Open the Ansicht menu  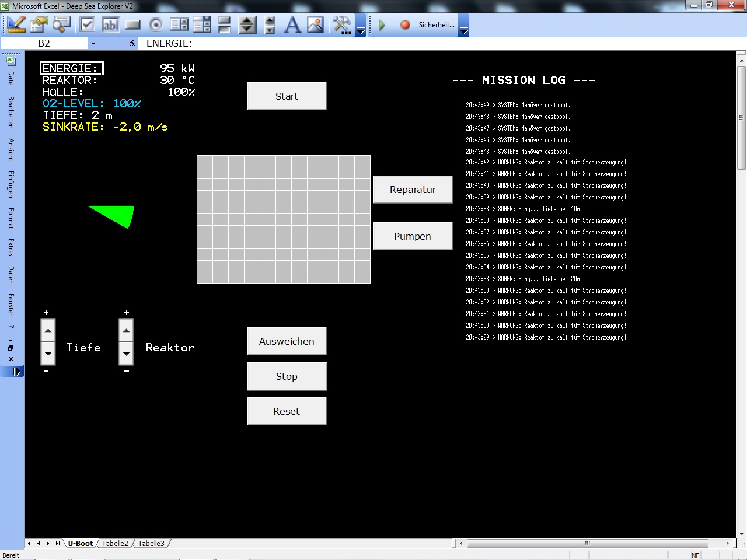pyautogui.click(x=11, y=149)
